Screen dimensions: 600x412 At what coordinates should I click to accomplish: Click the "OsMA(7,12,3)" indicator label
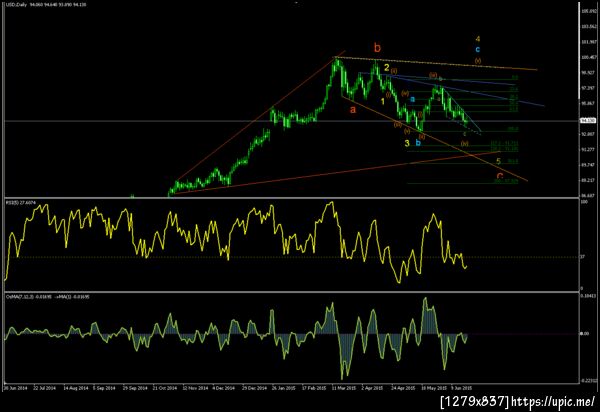pos(20,296)
